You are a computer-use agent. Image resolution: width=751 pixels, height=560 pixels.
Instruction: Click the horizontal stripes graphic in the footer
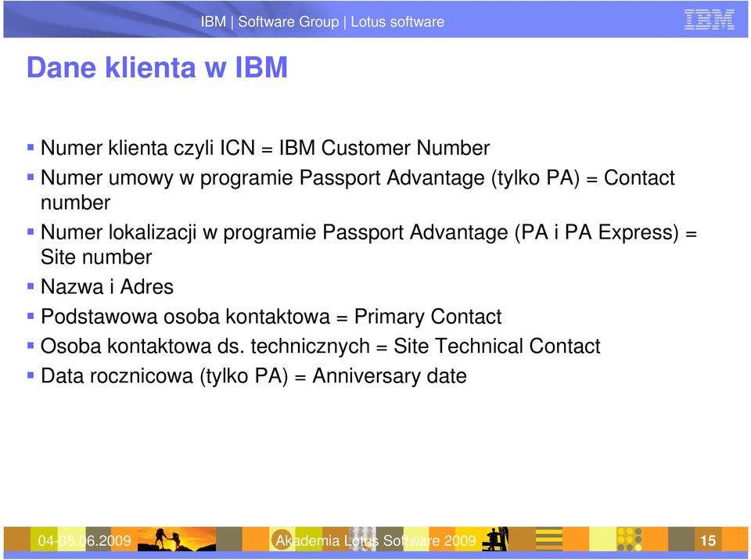pyautogui.click(x=548, y=540)
